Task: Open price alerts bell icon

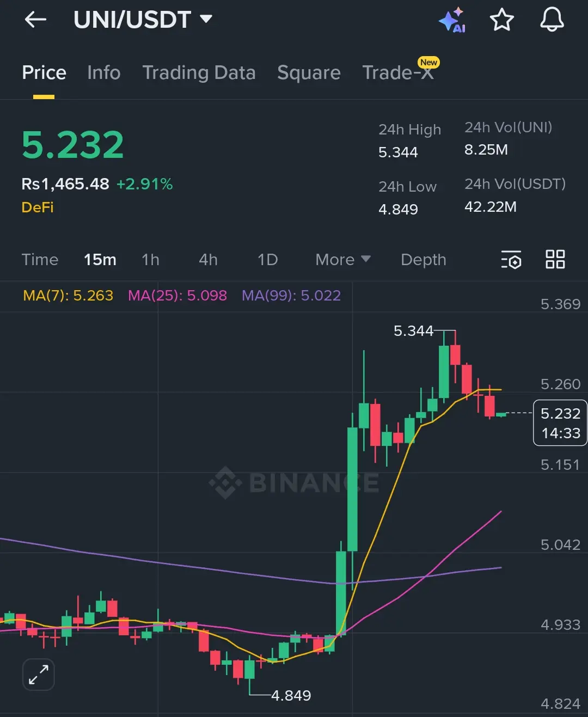Action: (552, 20)
